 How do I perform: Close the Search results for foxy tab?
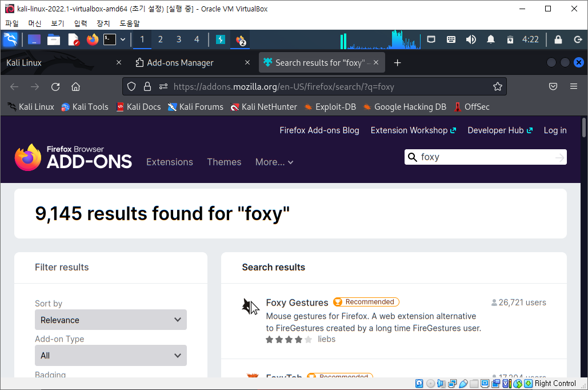pyautogui.click(x=376, y=63)
